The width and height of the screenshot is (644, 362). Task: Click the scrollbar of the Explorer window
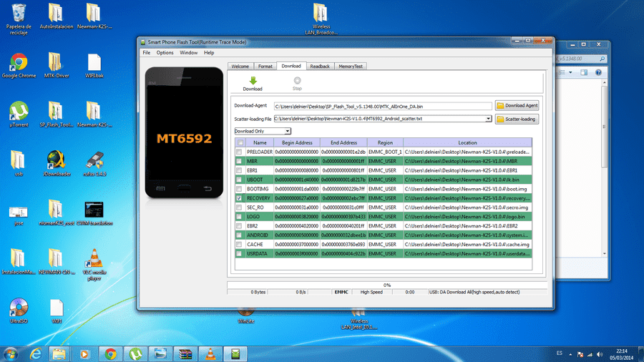(604, 168)
